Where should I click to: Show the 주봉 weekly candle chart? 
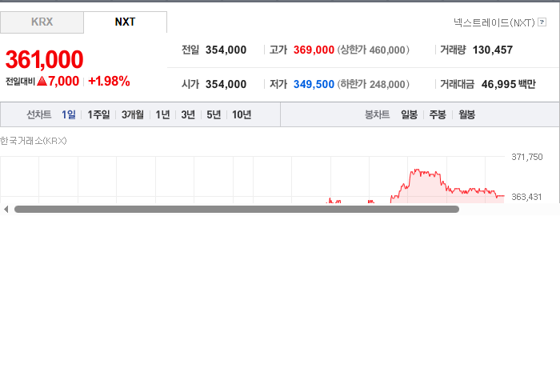pos(438,114)
